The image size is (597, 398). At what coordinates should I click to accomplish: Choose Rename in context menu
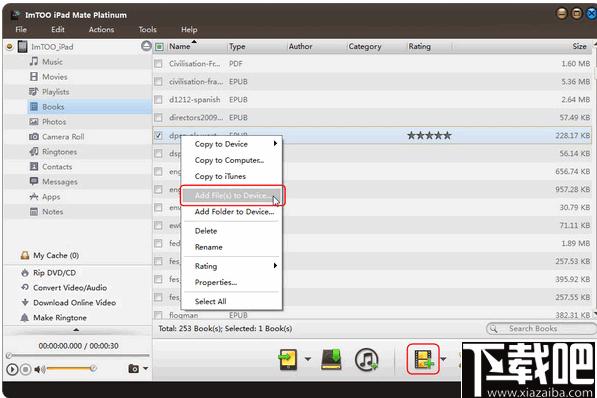(x=231, y=247)
